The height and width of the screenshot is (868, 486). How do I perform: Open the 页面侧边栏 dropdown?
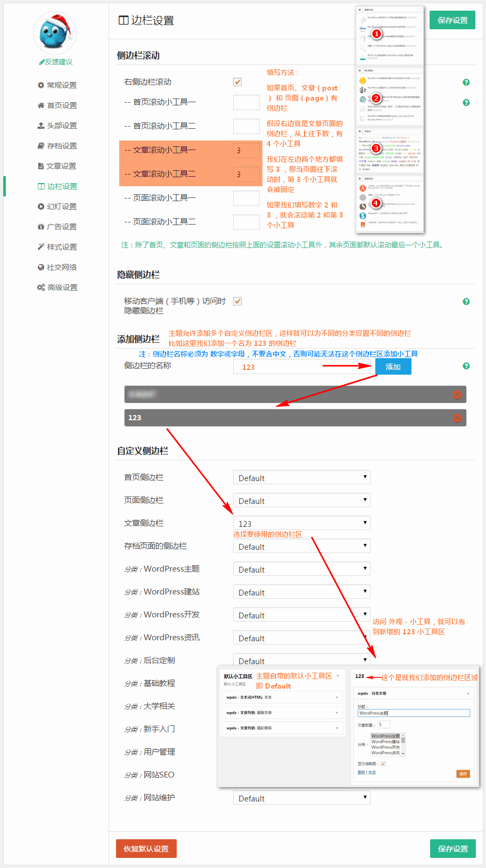tap(301, 500)
